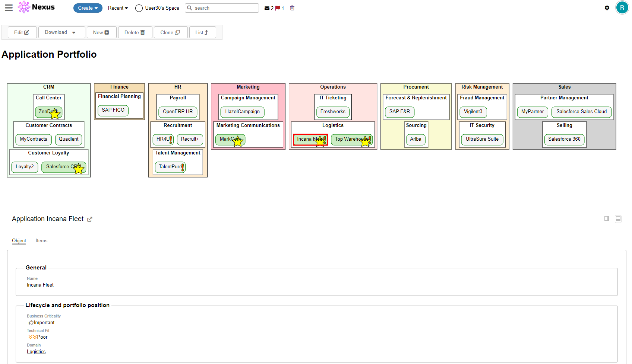Open Incana Fleet external link icon
Screen dimensions: 632x364
[x=90, y=219]
